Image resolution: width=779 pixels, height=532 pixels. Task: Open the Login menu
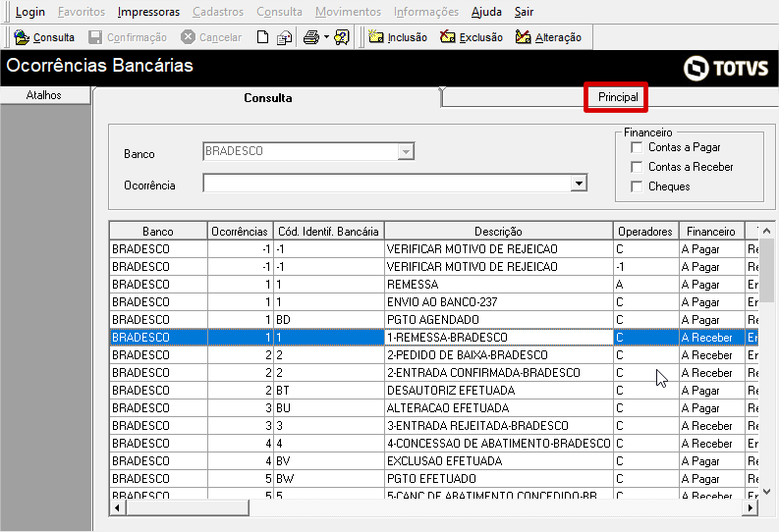[x=29, y=12]
